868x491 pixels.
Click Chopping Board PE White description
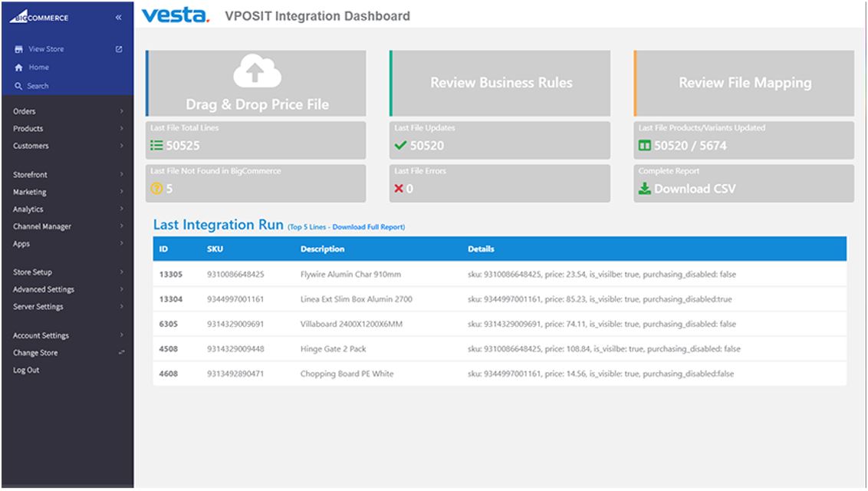(x=347, y=374)
